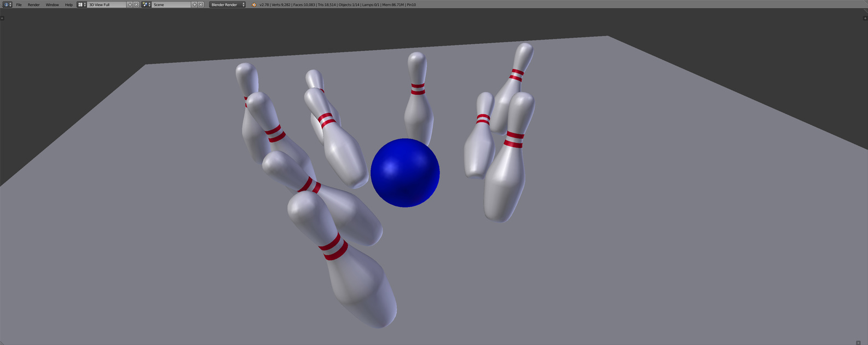
Task: Click the '3D View Full' layout name field
Action: 107,4
